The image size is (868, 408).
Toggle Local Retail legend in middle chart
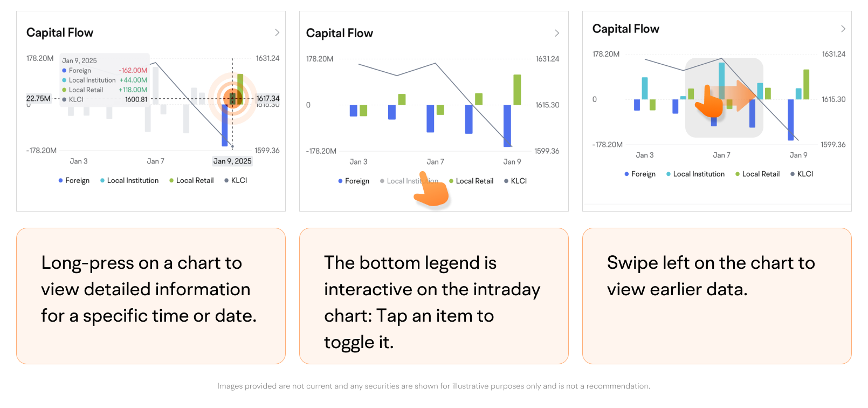pos(471,181)
